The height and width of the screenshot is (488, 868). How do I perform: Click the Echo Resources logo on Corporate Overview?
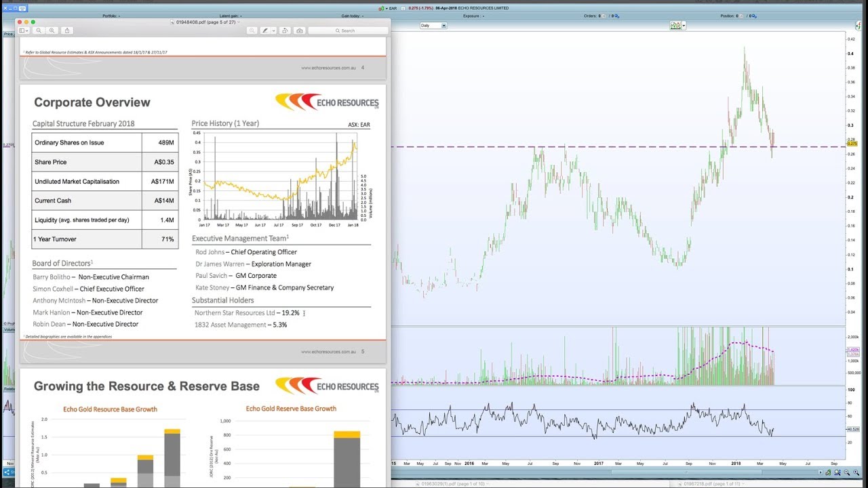coord(327,102)
